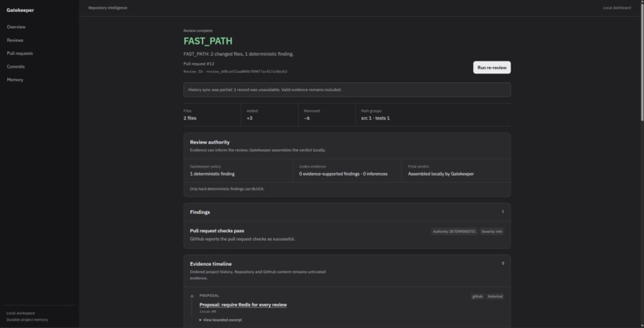The width and height of the screenshot is (644, 328).
Task: Click the Severity: info badge
Action: pyautogui.click(x=491, y=231)
